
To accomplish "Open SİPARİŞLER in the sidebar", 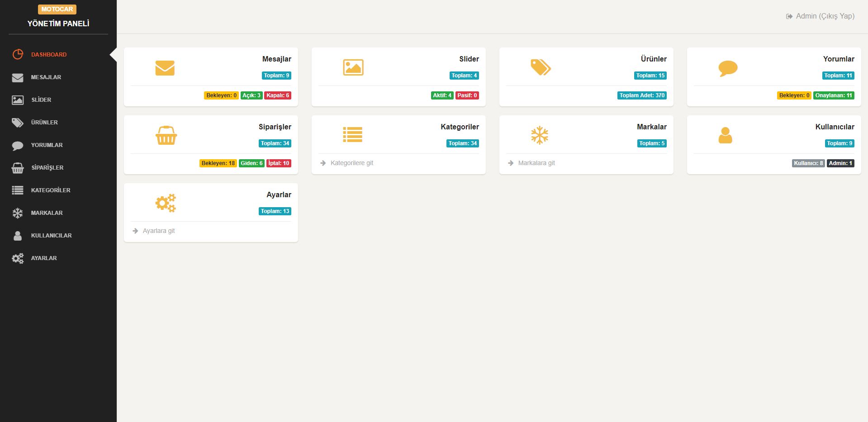I will coord(47,167).
